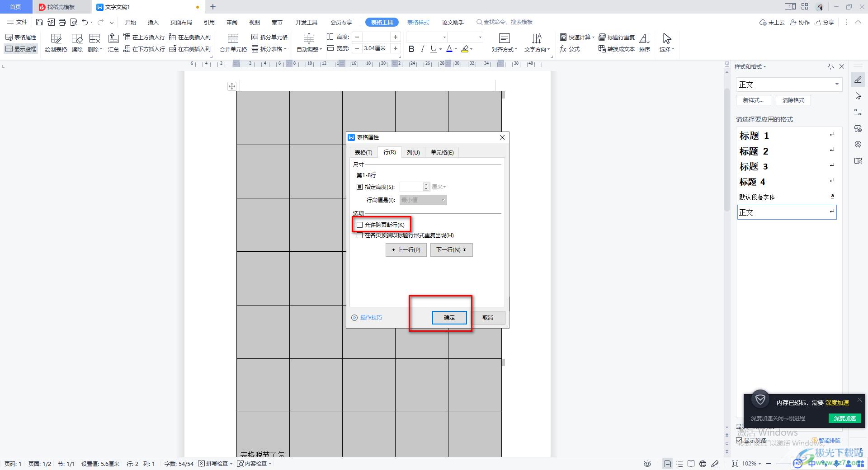Click 清除格式 button in styles pane
This screenshot has height=470, width=868.
click(793, 100)
